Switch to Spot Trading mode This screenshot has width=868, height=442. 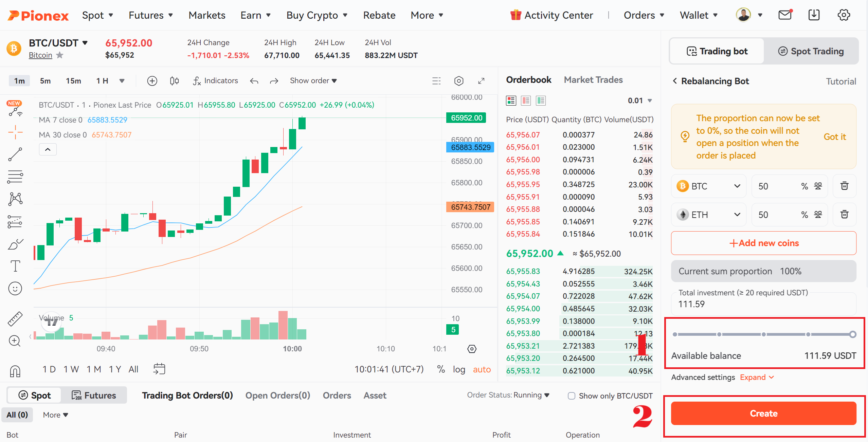point(811,51)
